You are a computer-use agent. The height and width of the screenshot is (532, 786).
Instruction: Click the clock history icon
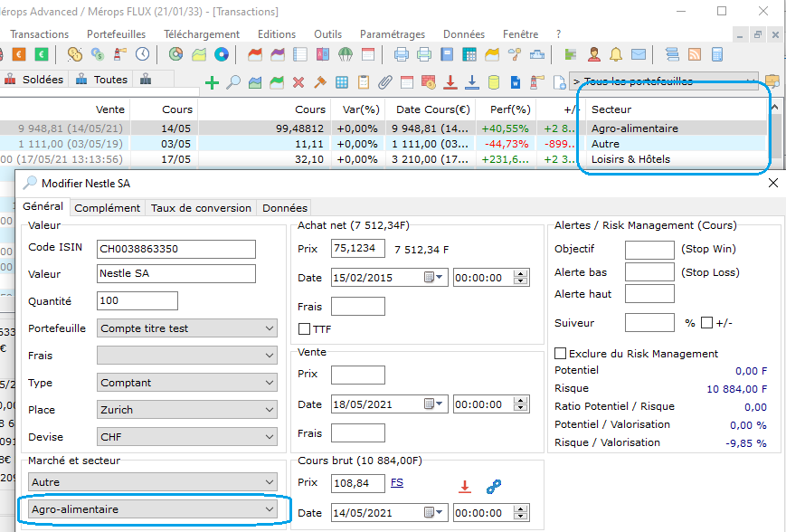tap(143, 54)
